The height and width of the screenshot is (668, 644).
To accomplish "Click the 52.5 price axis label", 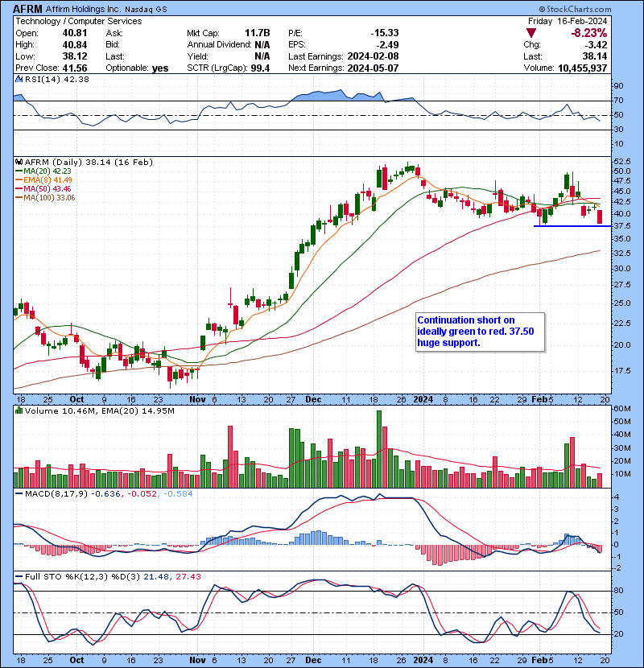I will (621, 162).
